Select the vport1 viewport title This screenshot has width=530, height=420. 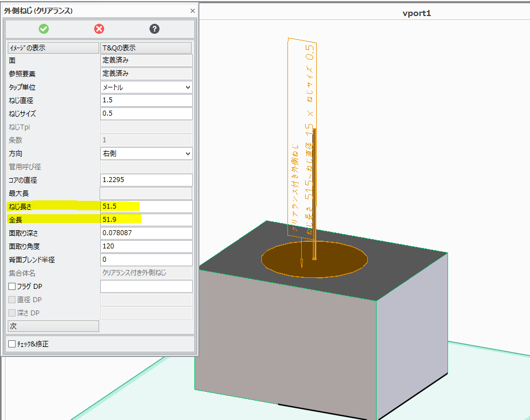point(416,13)
